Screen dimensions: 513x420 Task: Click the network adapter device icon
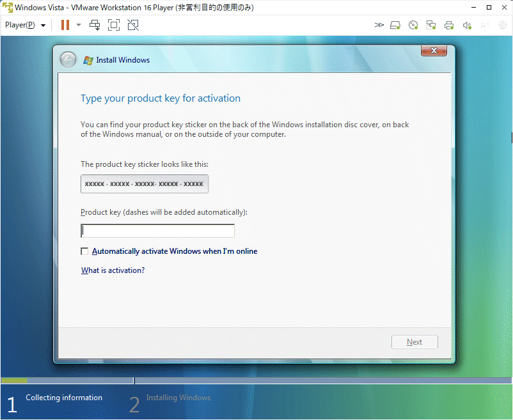click(431, 25)
